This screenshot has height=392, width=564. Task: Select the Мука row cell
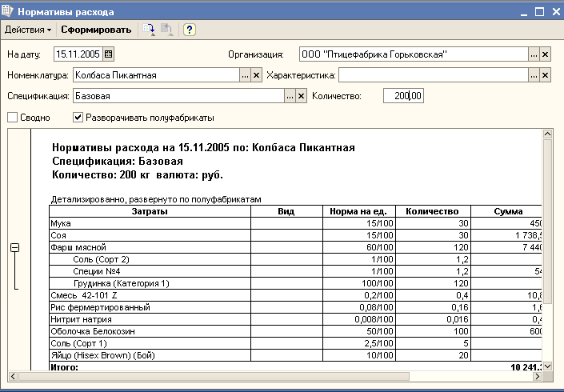point(150,223)
